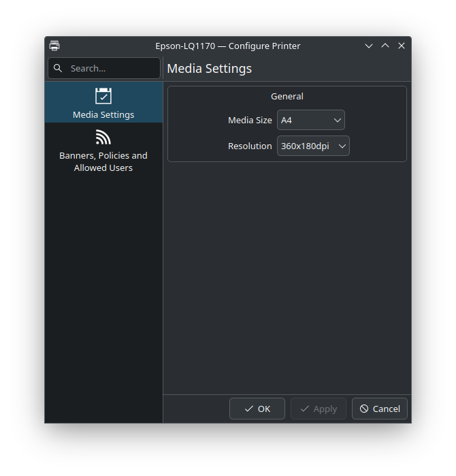Click the circle-slash icon on the Cancel button
Image resolution: width=456 pixels, height=476 pixels.
tap(364, 409)
